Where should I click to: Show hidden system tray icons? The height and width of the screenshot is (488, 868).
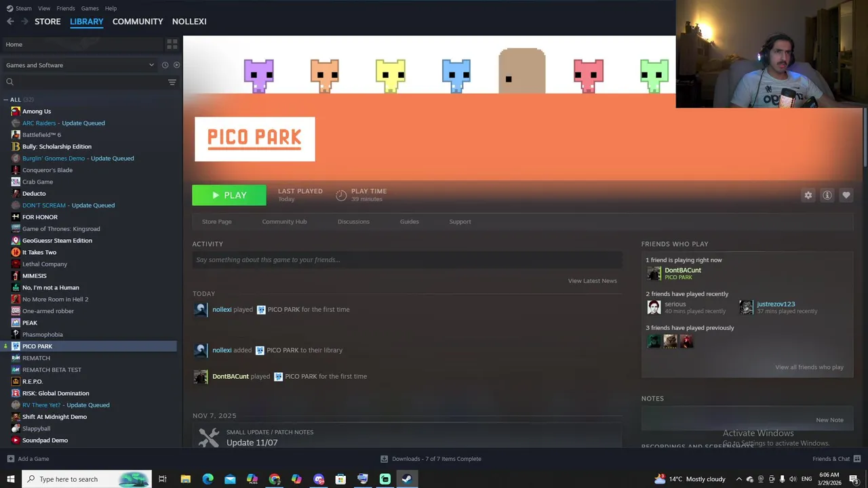(x=739, y=479)
